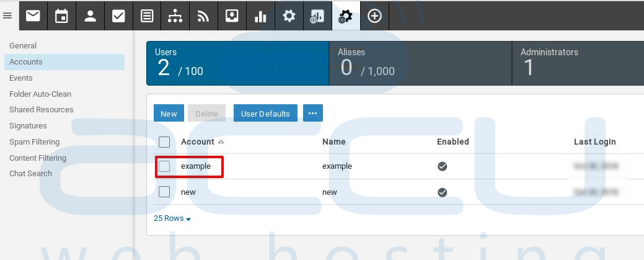This screenshot has width=644, height=260.
Task: Switch to the Users tab
Action: point(238,63)
